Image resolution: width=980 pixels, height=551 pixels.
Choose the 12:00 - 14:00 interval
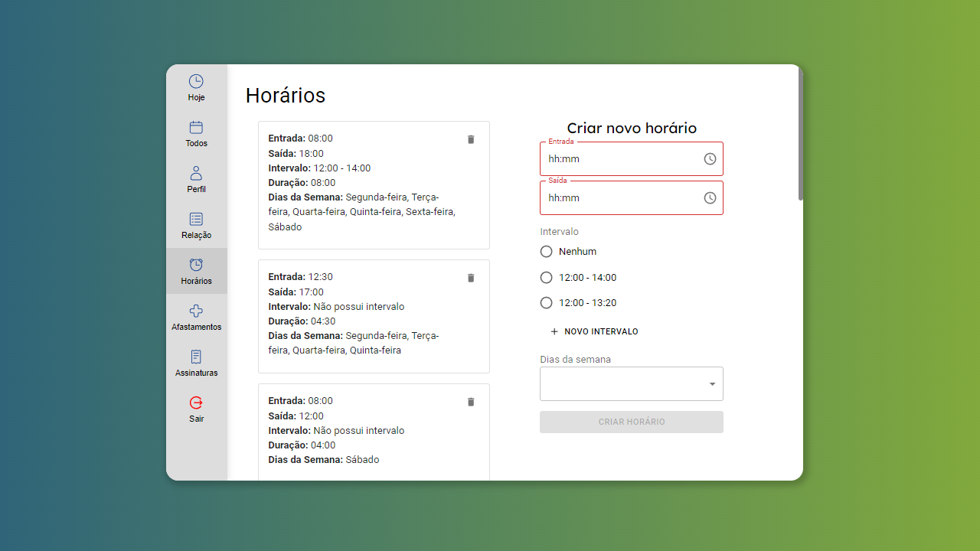(547, 278)
